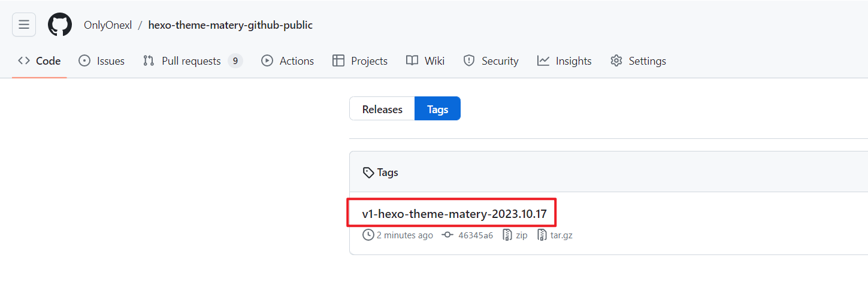Go to GitHub home via Octocat logo
The height and width of the screenshot is (285, 868).
(60, 25)
